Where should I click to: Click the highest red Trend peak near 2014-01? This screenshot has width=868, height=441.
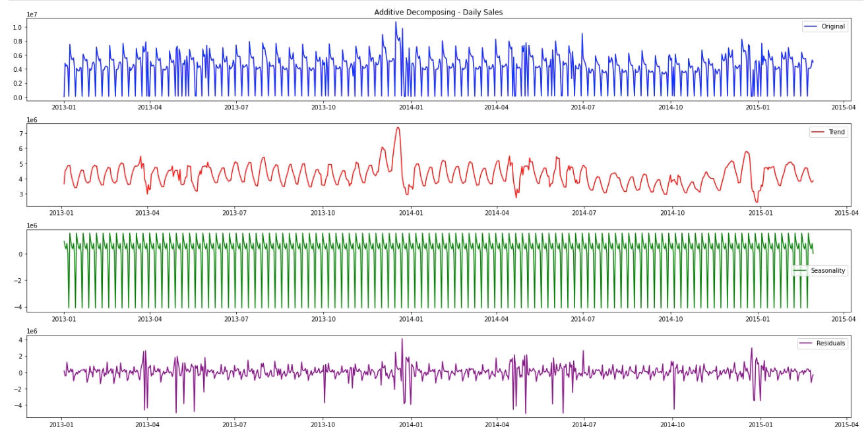[x=398, y=128]
